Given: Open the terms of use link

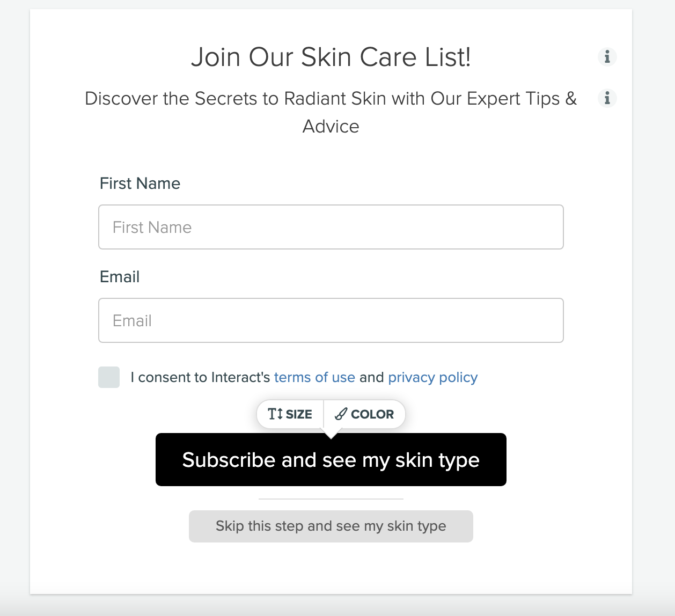Looking at the screenshot, I should coord(314,377).
